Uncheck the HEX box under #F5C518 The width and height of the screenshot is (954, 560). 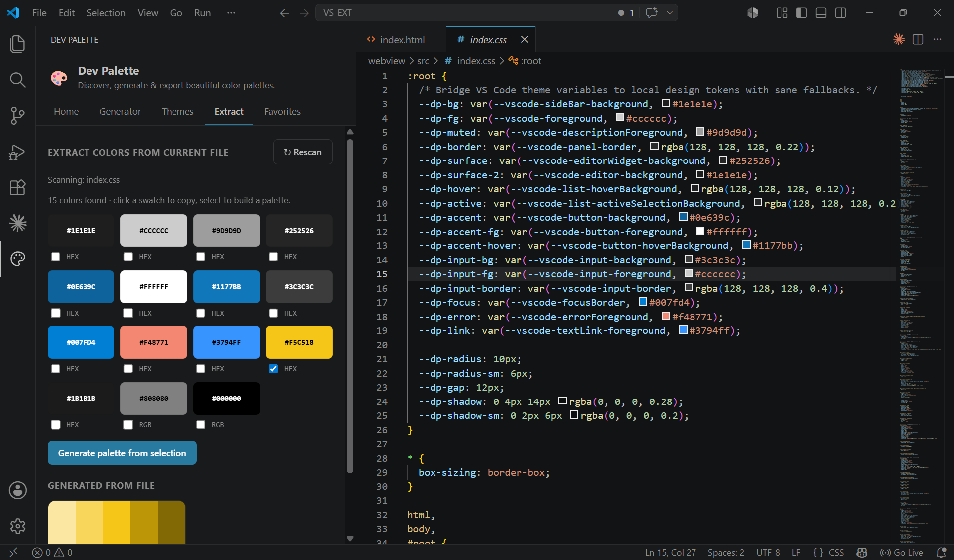tap(273, 369)
